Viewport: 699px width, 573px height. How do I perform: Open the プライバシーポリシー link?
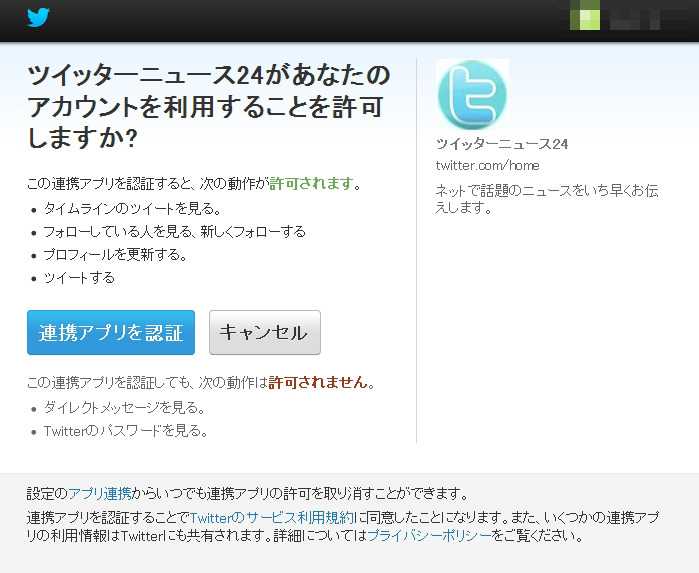pyautogui.click(x=429, y=536)
